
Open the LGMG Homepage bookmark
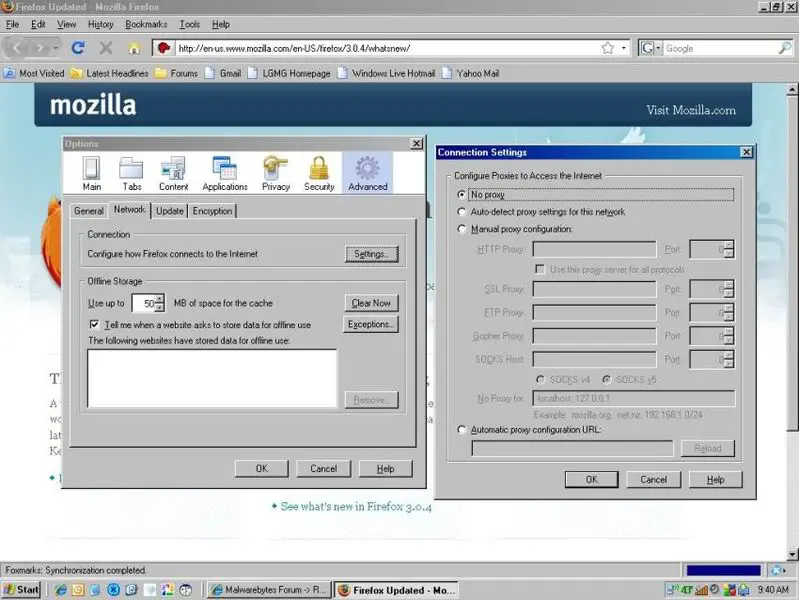[289, 73]
